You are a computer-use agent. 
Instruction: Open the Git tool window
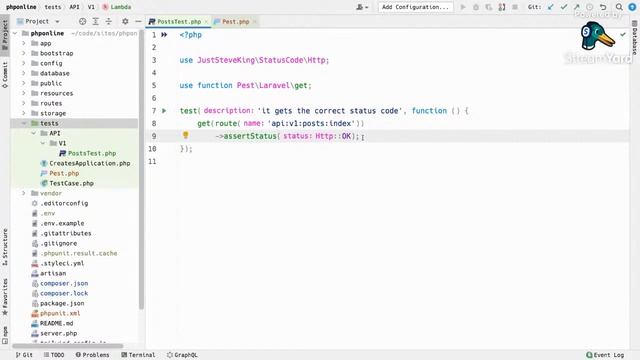point(24,355)
